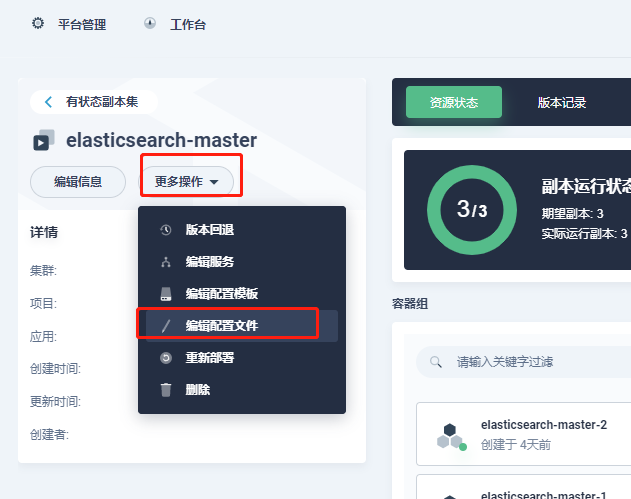Focus the keyword filter input field
631x499 pixels.
point(524,362)
